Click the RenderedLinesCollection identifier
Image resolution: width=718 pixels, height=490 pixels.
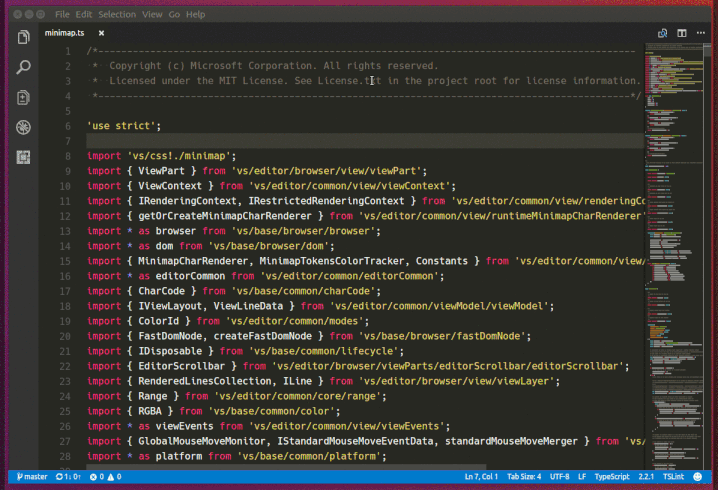coord(205,381)
